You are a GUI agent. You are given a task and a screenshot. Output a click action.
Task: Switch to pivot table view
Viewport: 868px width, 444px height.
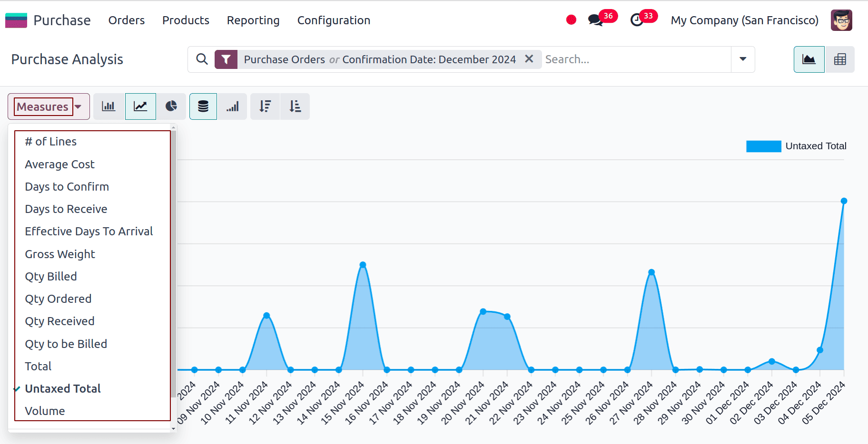click(x=840, y=59)
